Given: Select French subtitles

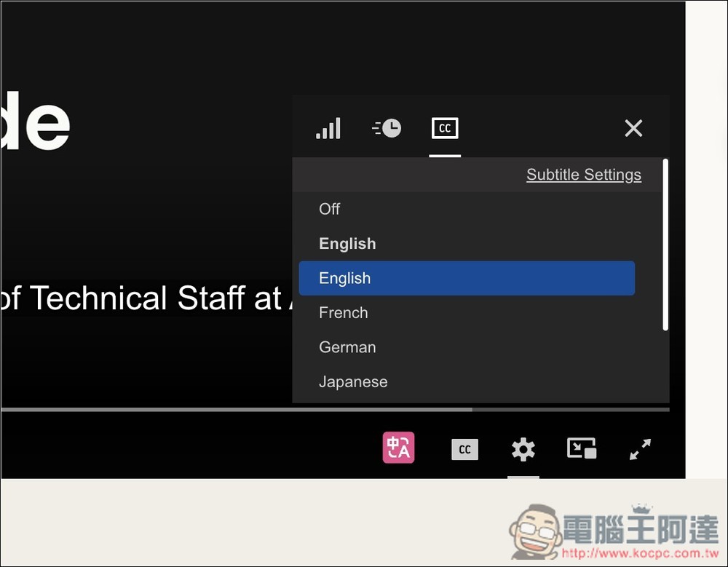Looking at the screenshot, I should tap(344, 313).
